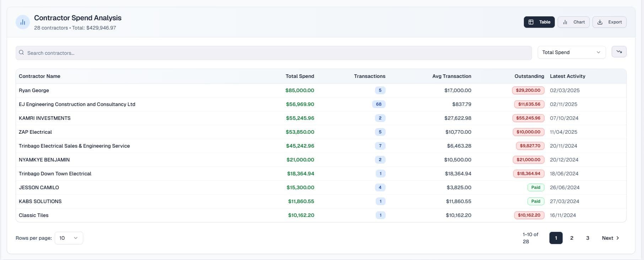The image size is (644, 260).
Task: Click the Transactions column header
Action: click(x=370, y=76)
